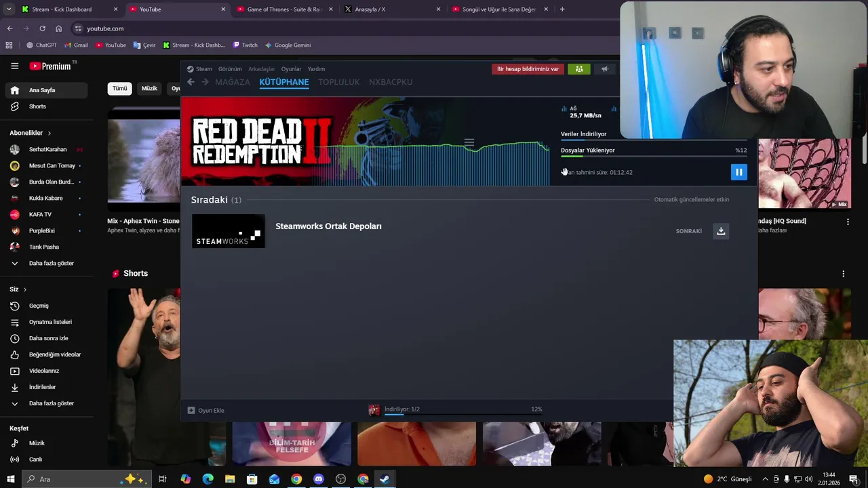Reload the YouTube page
Screen dimensions: 868x488
coord(42,28)
